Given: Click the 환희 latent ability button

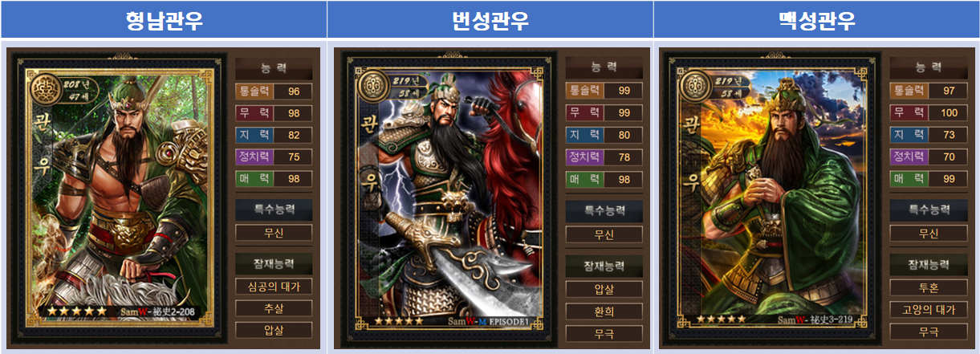Looking at the screenshot, I should [604, 311].
